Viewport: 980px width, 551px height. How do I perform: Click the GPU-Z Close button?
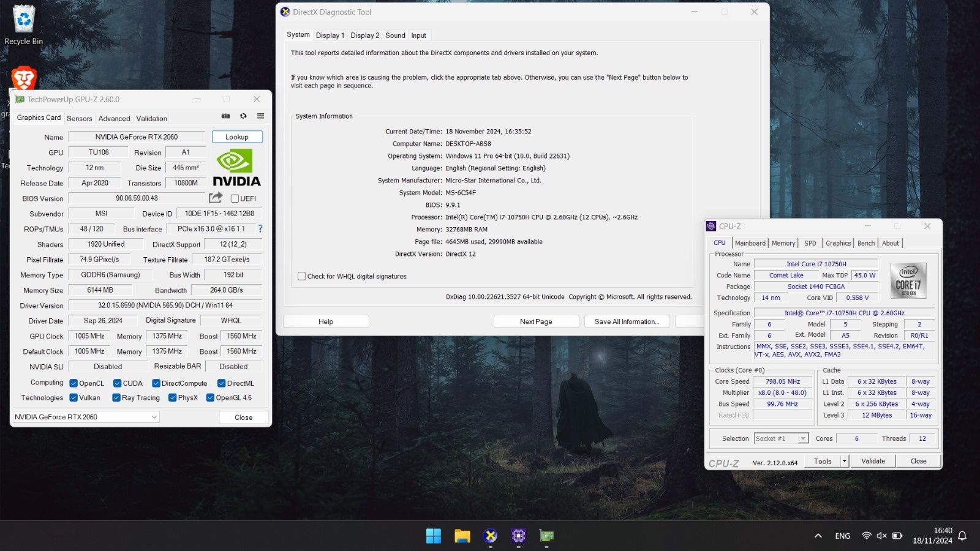tap(244, 417)
